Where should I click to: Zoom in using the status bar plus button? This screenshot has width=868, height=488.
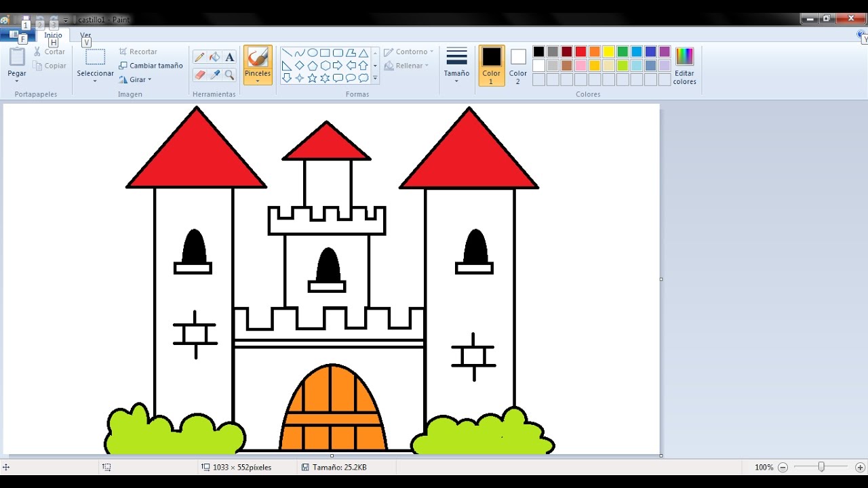[x=860, y=467]
